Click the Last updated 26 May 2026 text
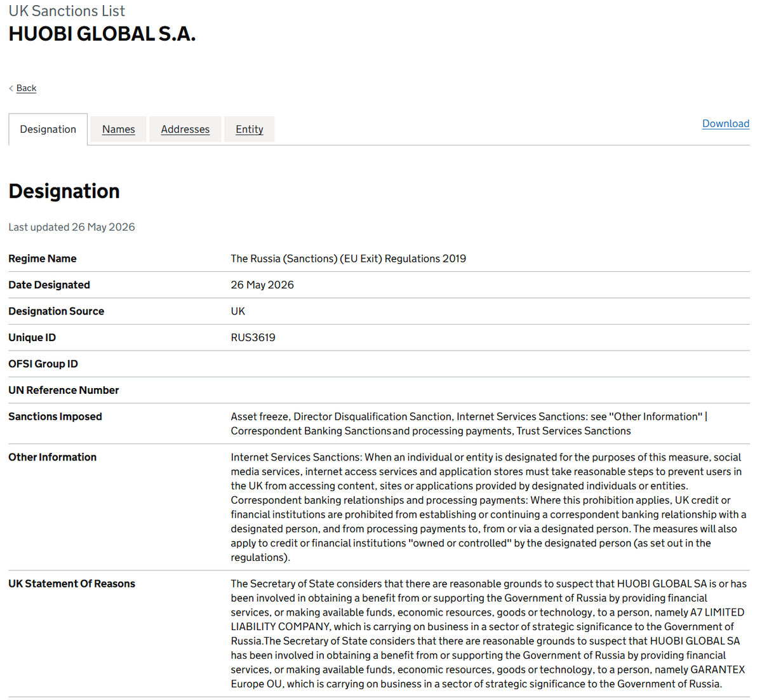Screen dimensions: 762x700 pos(72,227)
